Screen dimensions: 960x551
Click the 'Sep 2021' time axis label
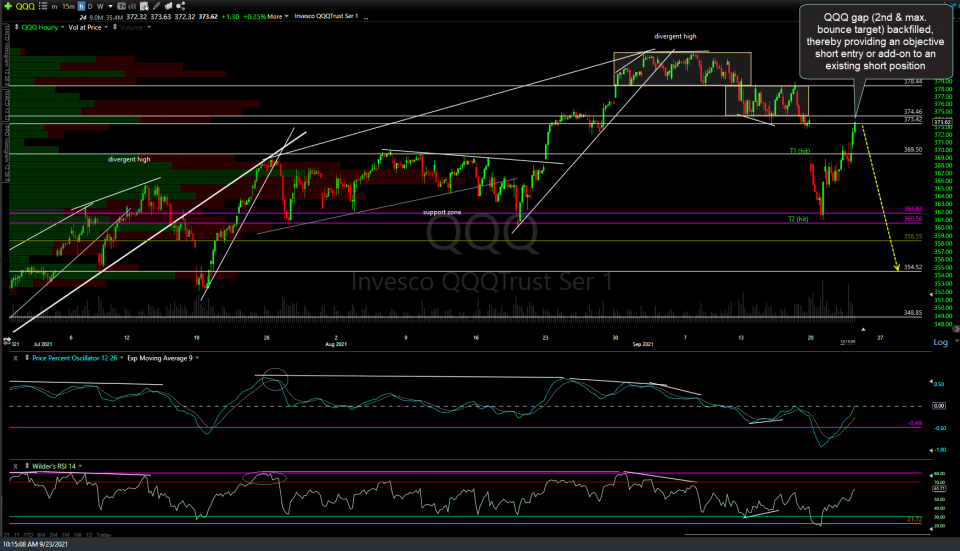pyautogui.click(x=643, y=344)
